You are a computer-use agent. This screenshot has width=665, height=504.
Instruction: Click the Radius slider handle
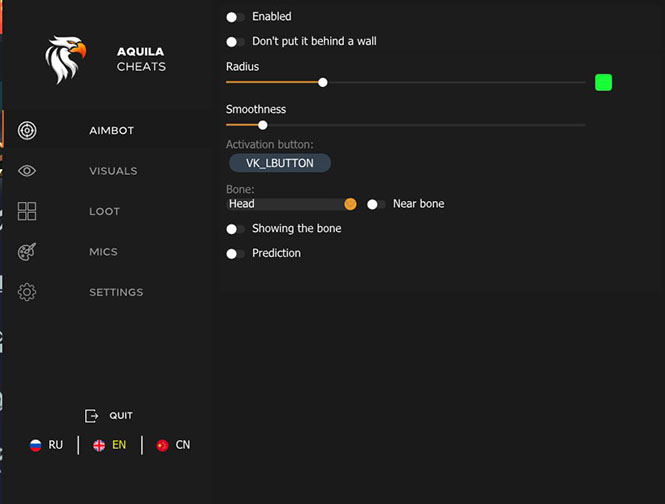click(322, 82)
